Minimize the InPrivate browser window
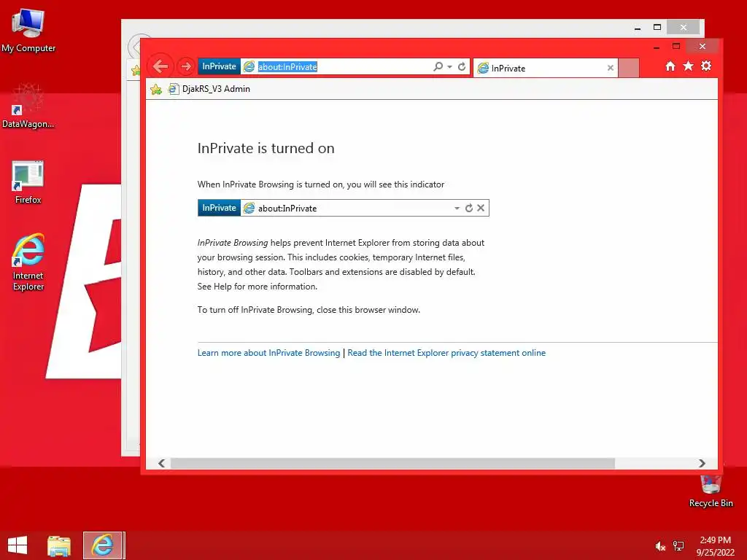This screenshot has height=560, width=747. coord(657,47)
